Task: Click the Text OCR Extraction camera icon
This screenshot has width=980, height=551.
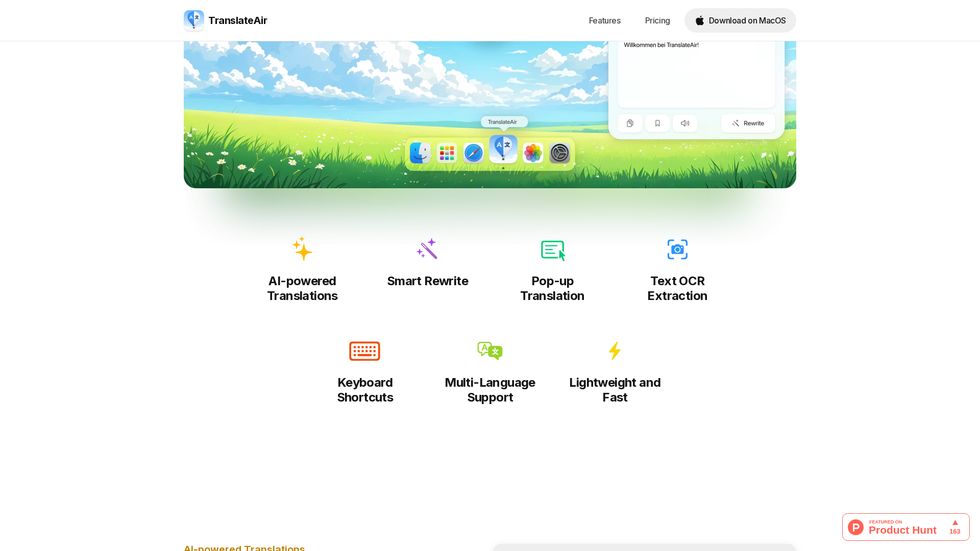Action: (677, 249)
